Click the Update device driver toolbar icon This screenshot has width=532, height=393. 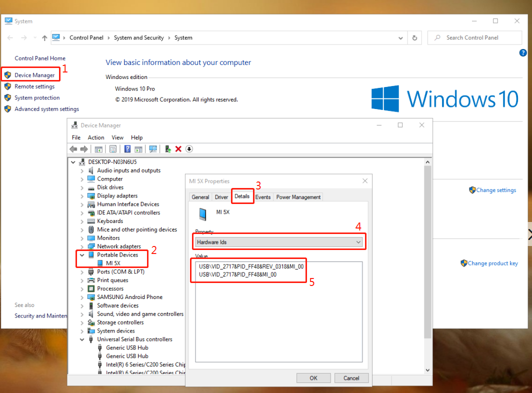(167, 149)
